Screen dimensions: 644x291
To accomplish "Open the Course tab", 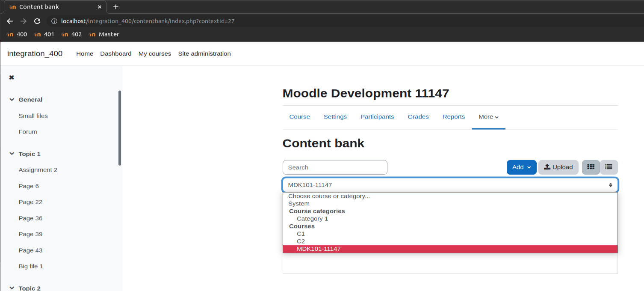I will coord(299,117).
